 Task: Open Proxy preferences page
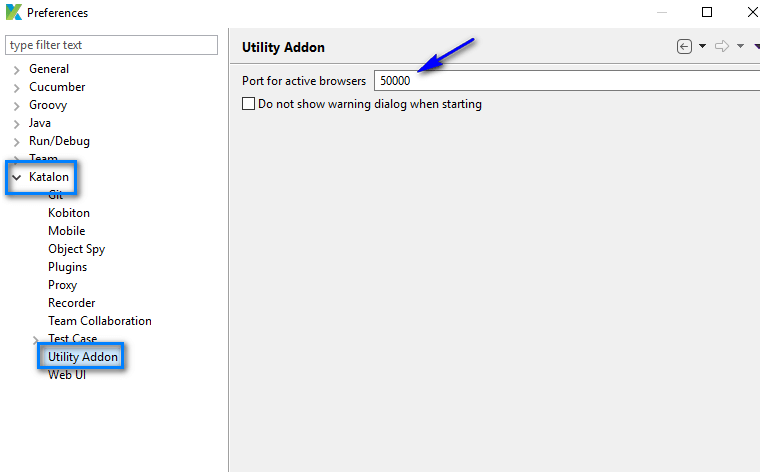[x=63, y=285]
